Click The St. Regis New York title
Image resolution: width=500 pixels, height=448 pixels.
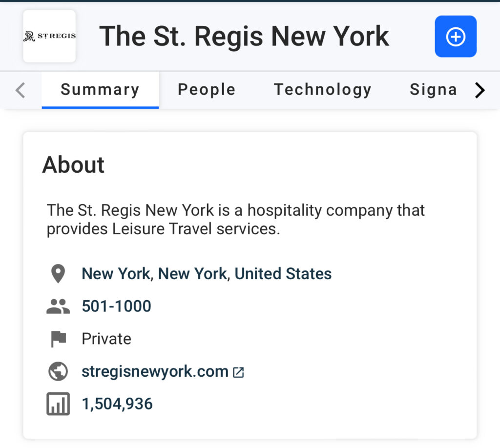244,36
